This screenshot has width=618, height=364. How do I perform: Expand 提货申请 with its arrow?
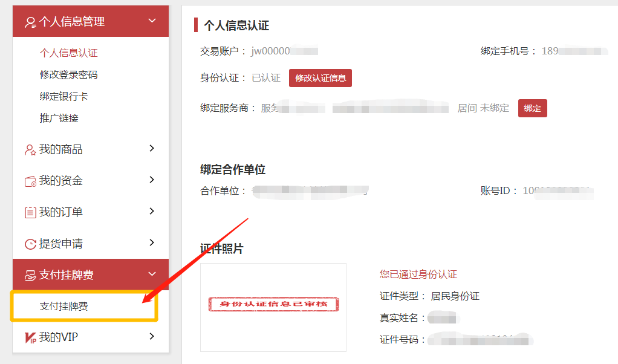click(152, 242)
